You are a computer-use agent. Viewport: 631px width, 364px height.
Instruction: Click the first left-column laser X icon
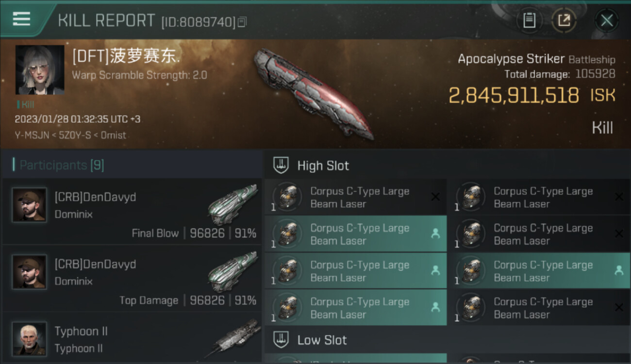(435, 197)
